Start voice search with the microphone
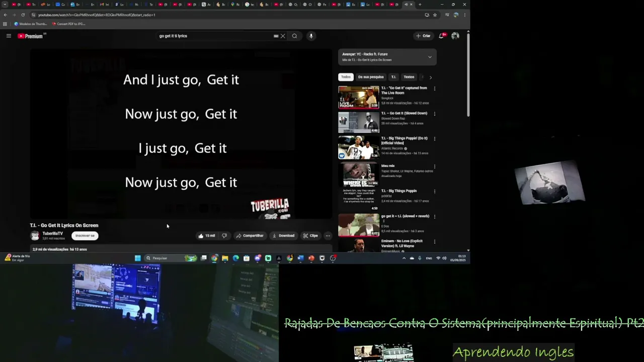644x362 pixels. [311, 36]
